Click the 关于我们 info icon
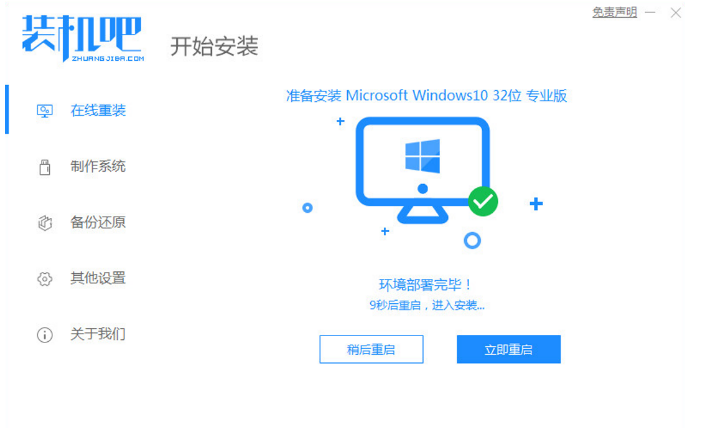The height and width of the screenshot is (428, 703). pyautogui.click(x=45, y=335)
